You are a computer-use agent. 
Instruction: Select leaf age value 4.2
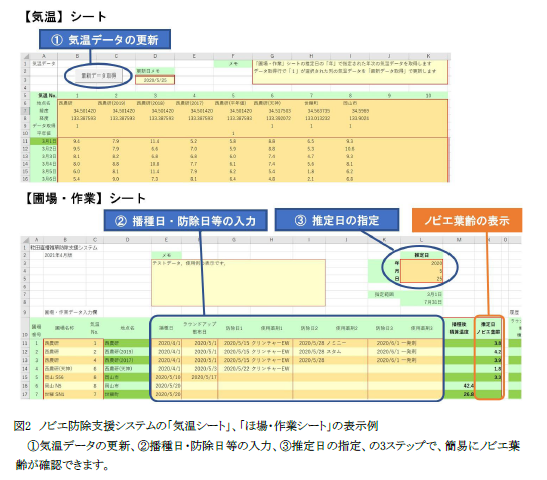[x=488, y=352]
